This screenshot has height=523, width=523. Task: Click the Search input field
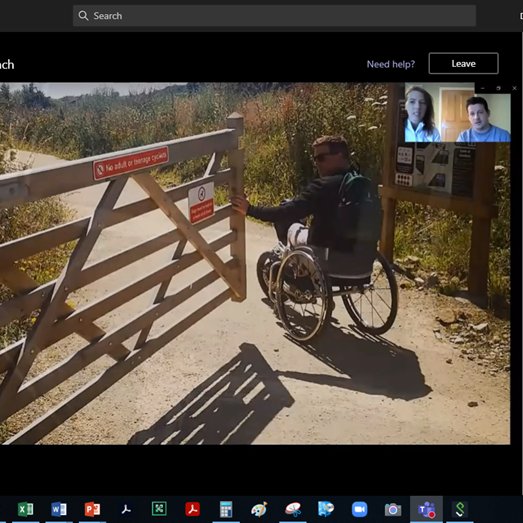274,16
